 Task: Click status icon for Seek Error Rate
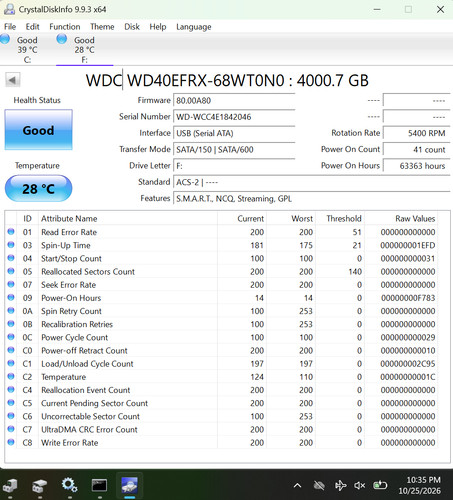[x=11, y=284]
